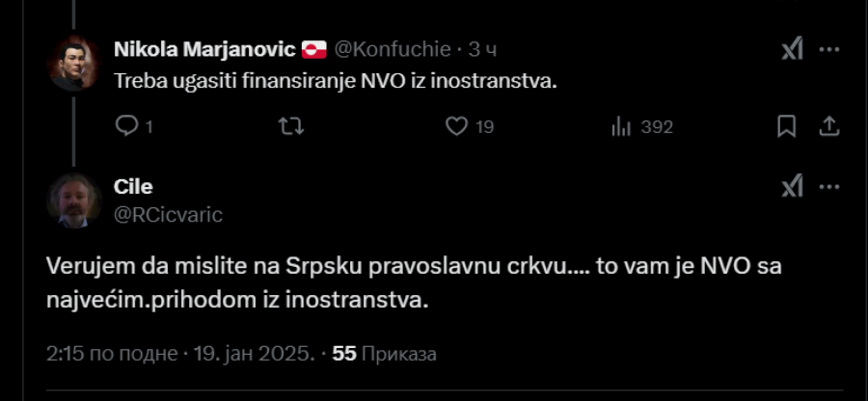Click the 2:15 по подне timestamp
Screen dimensions: 868x401
click(x=114, y=355)
